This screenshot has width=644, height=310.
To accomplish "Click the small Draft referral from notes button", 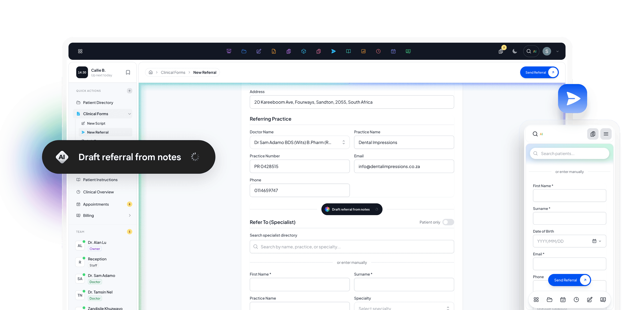I will (x=351, y=209).
